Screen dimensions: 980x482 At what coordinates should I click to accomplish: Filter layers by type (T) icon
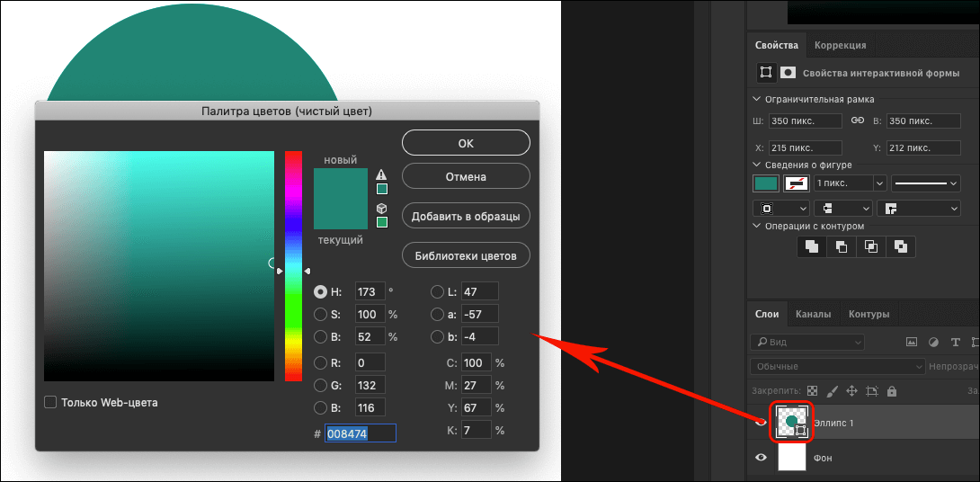tap(954, 342)
